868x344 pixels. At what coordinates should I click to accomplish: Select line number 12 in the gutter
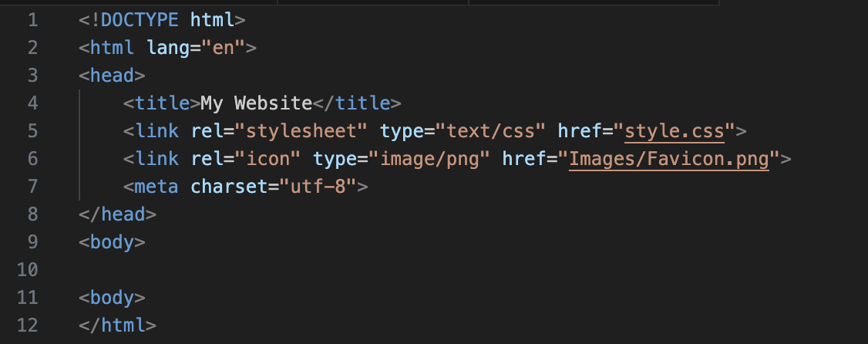point(27,325)
